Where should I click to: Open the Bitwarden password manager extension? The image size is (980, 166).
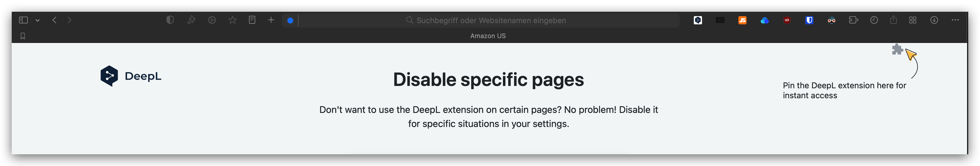tap(809, 20)
